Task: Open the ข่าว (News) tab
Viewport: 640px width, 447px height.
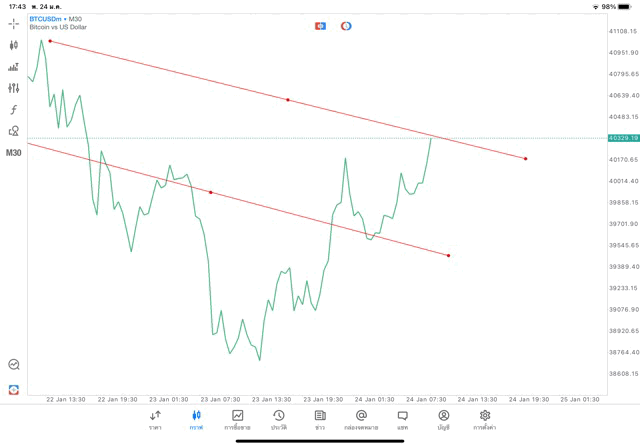Action: point(319,419)
